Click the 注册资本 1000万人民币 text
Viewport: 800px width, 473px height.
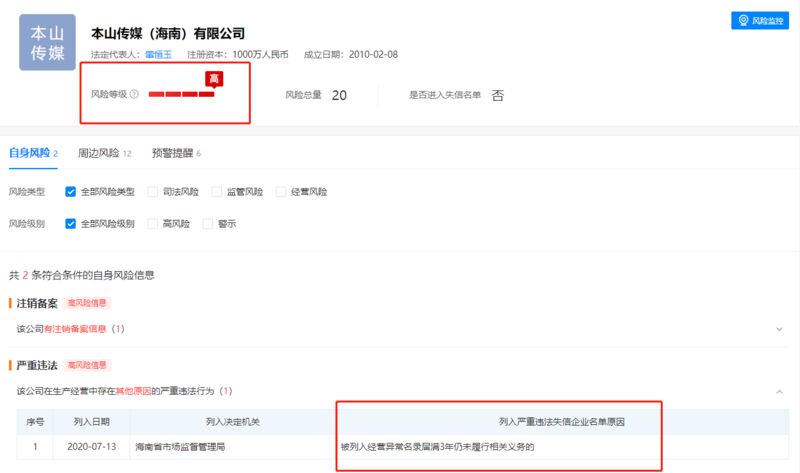point(237,55)
